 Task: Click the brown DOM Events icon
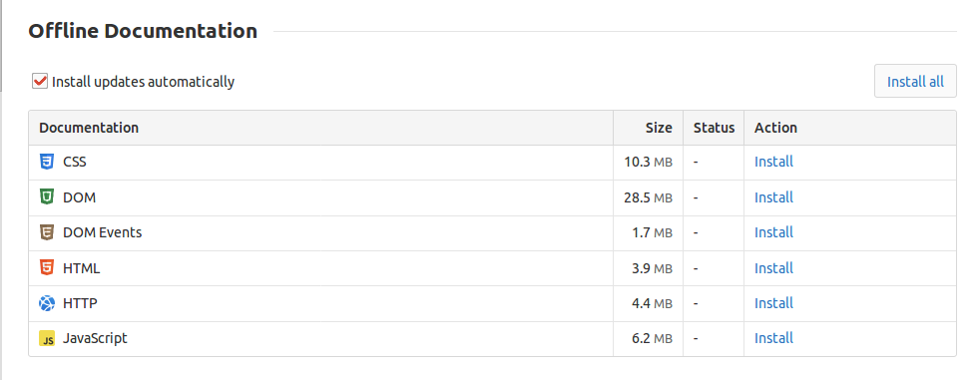click(x=47, y=232)
